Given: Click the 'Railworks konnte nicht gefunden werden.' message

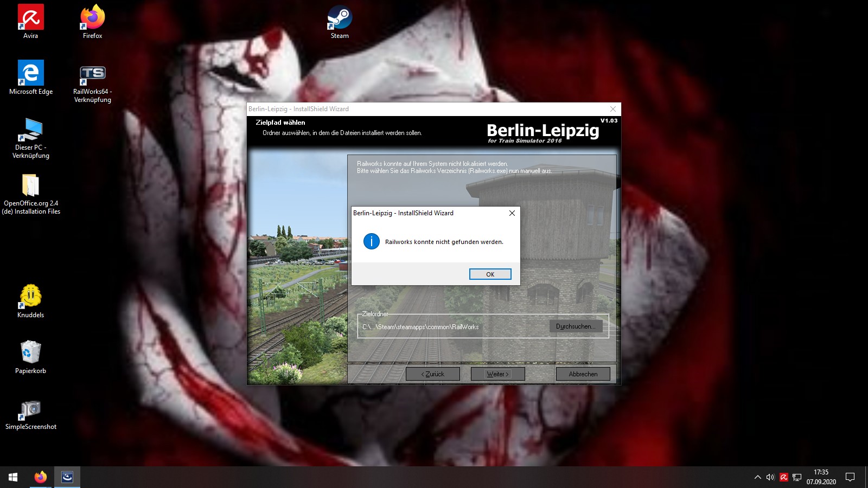Looking at the screenshot, I should (x=444, y=242).
